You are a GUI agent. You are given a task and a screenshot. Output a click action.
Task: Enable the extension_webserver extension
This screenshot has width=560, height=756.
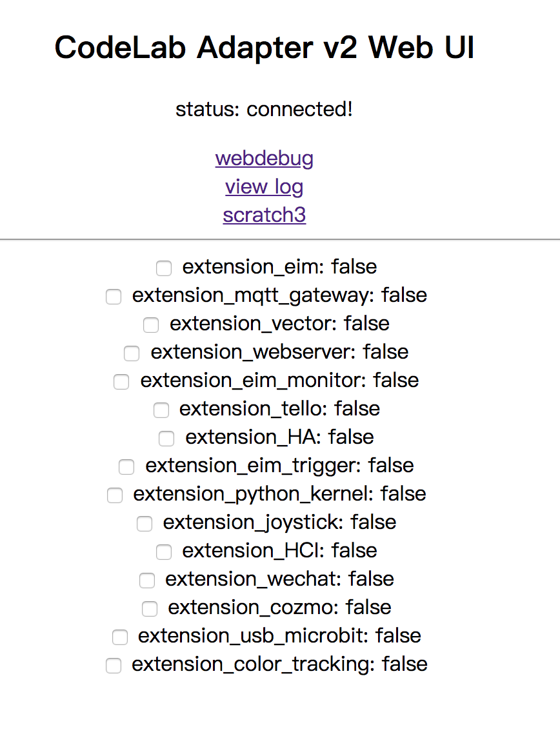point(131,353)
